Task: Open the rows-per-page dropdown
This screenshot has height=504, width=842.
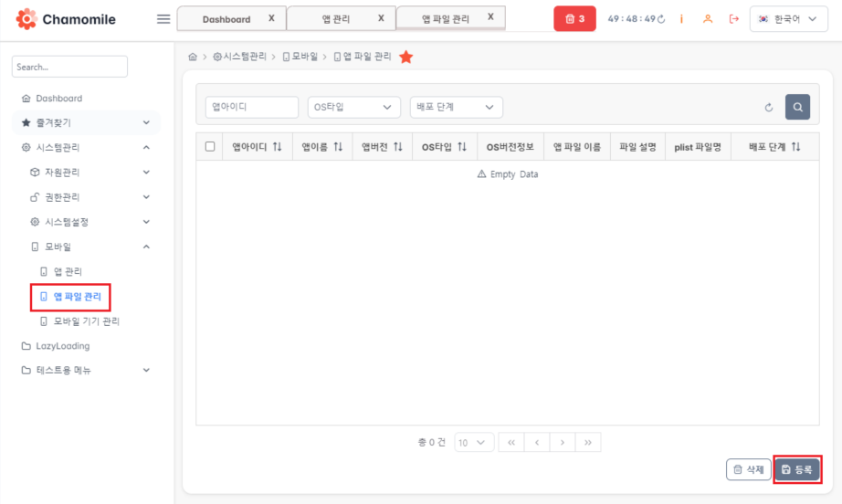Action: [474, 443]
